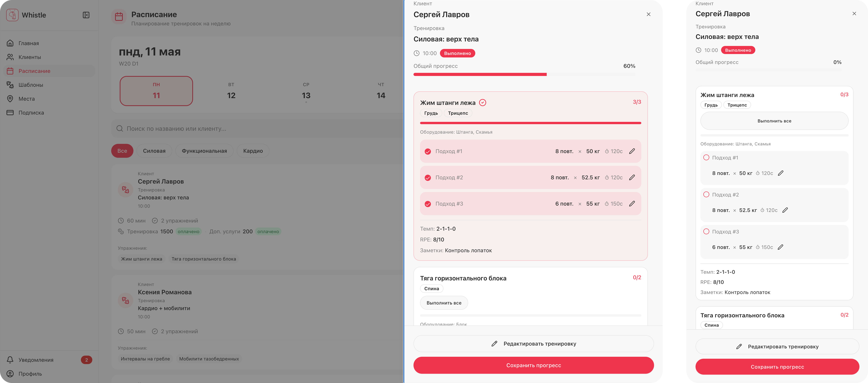Uncheck completed Подход #2 checkbox
Viewport: 868px width, 383px height.
(x=428, y=177)
